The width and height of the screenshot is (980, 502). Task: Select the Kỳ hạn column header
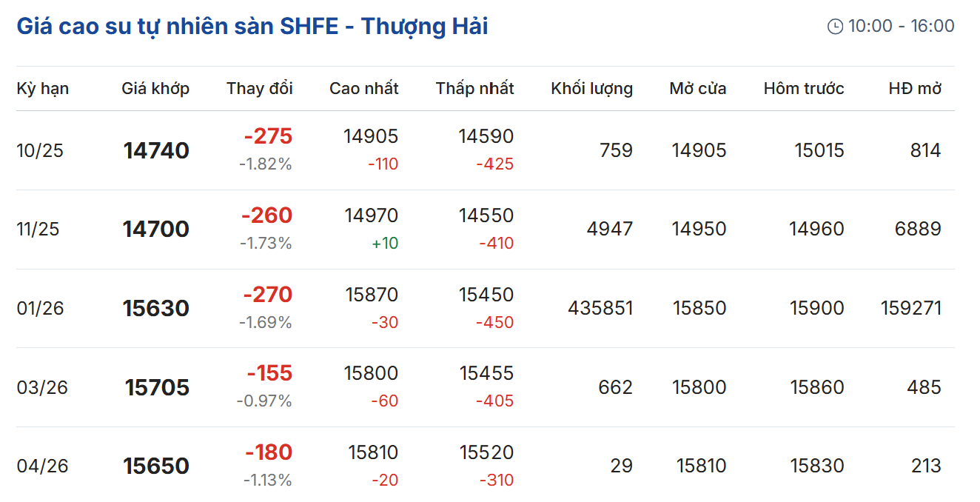[43, 89]
